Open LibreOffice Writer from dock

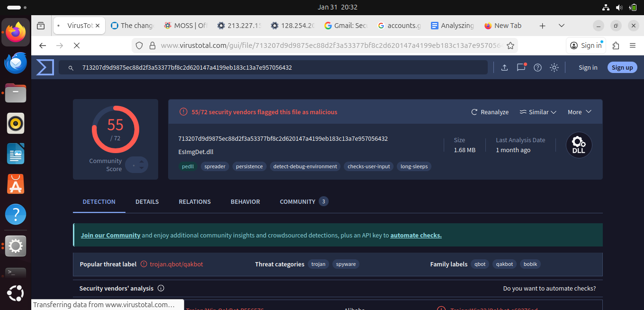(16, 154)
